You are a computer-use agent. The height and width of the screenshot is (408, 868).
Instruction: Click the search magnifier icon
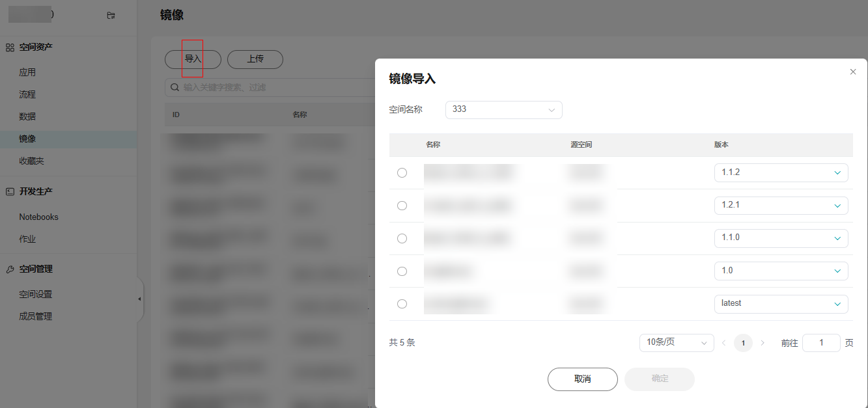[x=175, y=87]
